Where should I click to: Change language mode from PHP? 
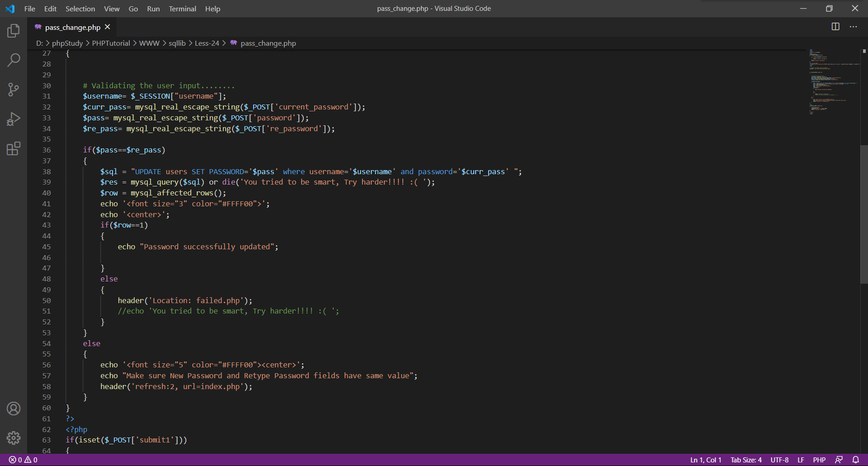819,460
